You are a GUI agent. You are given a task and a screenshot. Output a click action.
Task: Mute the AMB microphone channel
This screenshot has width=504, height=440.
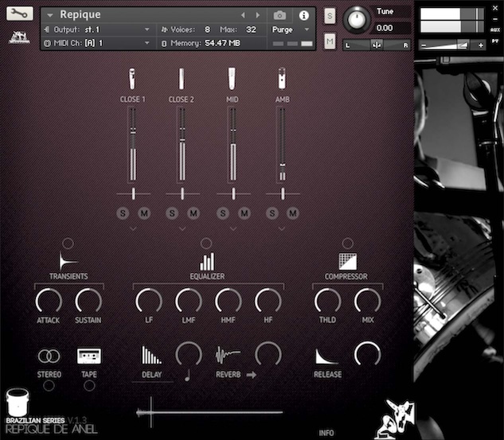292,212
